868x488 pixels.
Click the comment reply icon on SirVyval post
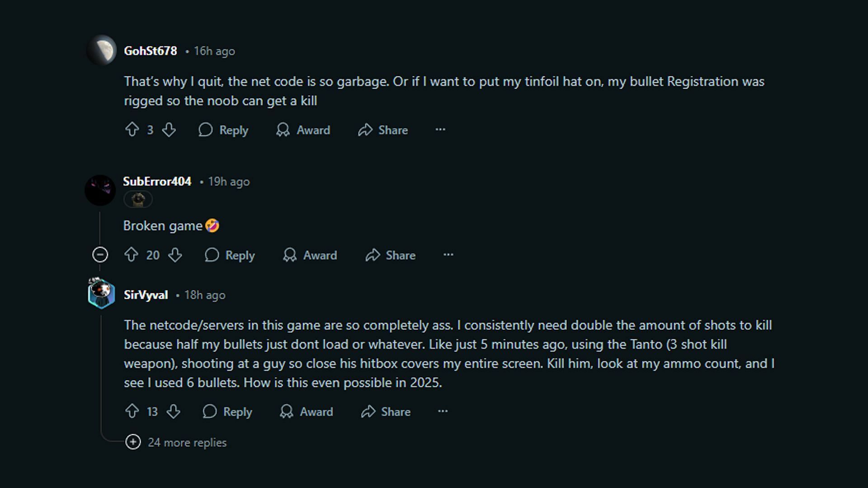tap(210, 412)
